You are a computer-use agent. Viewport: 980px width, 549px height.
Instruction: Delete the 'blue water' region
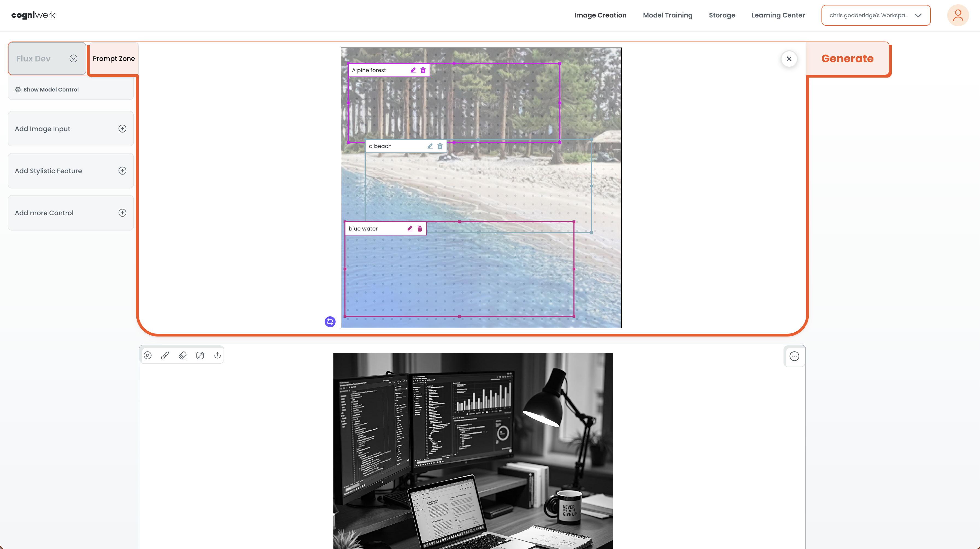(x=419, y=229)
